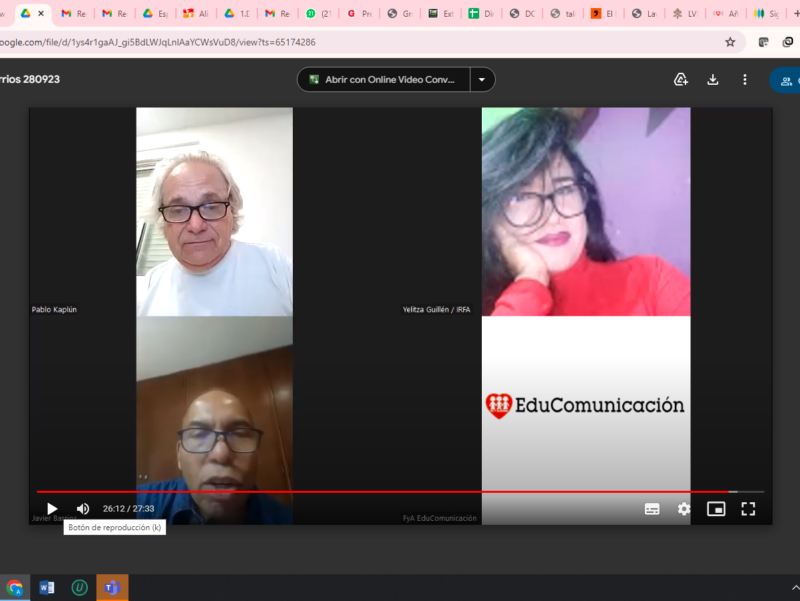Image resolution: width=800 pixels, height=601 pixels.
Task: Click the online video converter icon in Abrir con
Action: pos(314,80)
